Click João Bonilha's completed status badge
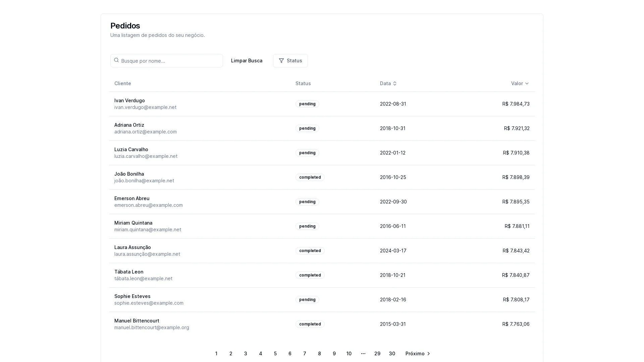 (x=310, y=177)
